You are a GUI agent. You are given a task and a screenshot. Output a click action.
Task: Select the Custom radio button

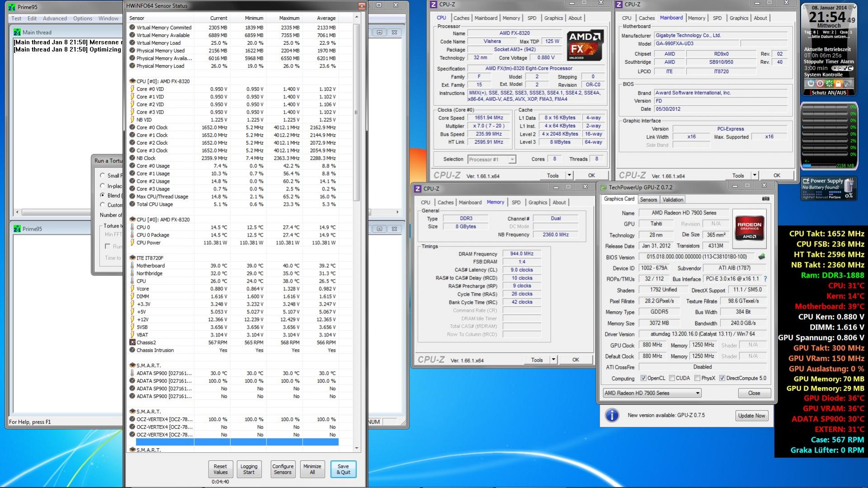(103, 205)
